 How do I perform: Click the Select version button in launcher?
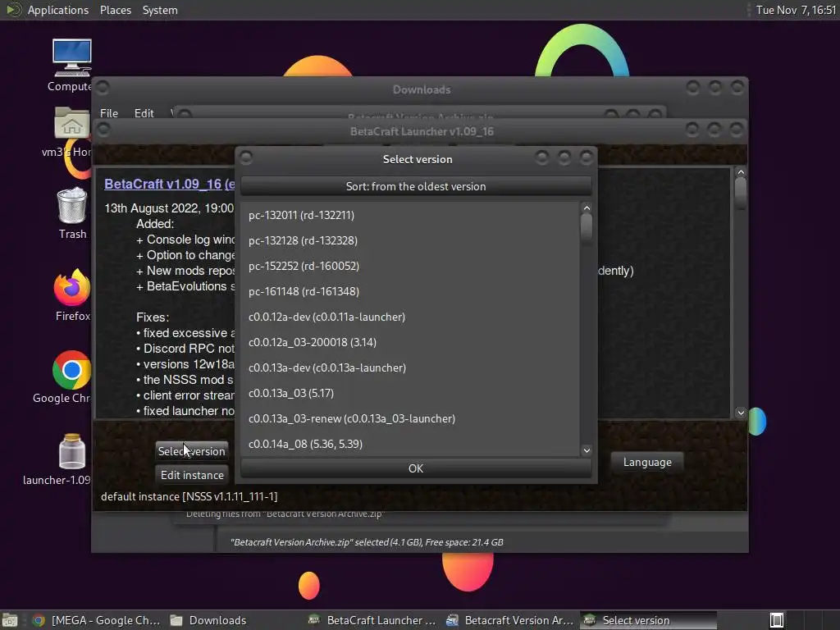pyautogui.click(x=191, y=451)
